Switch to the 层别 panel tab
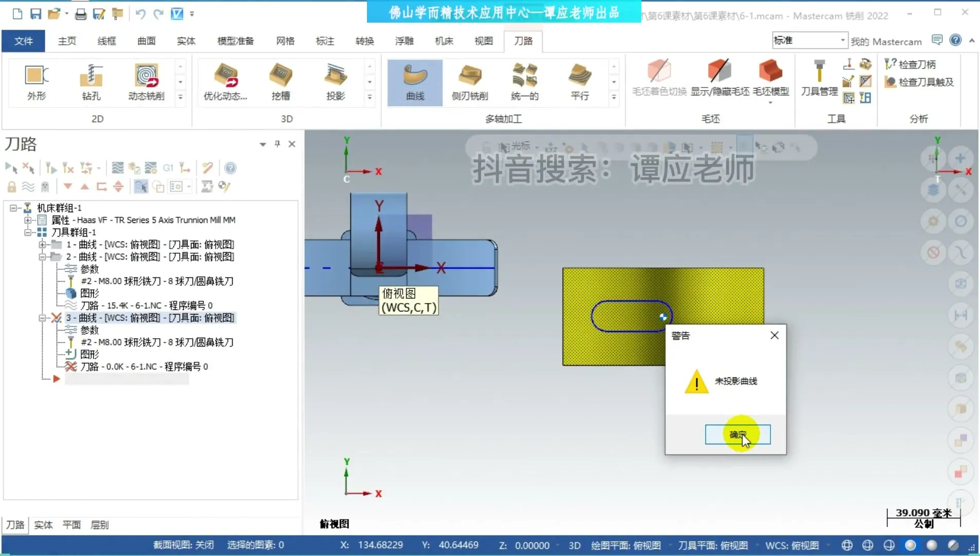The height and width of the screenshot is (556, 980). [99, 525]
